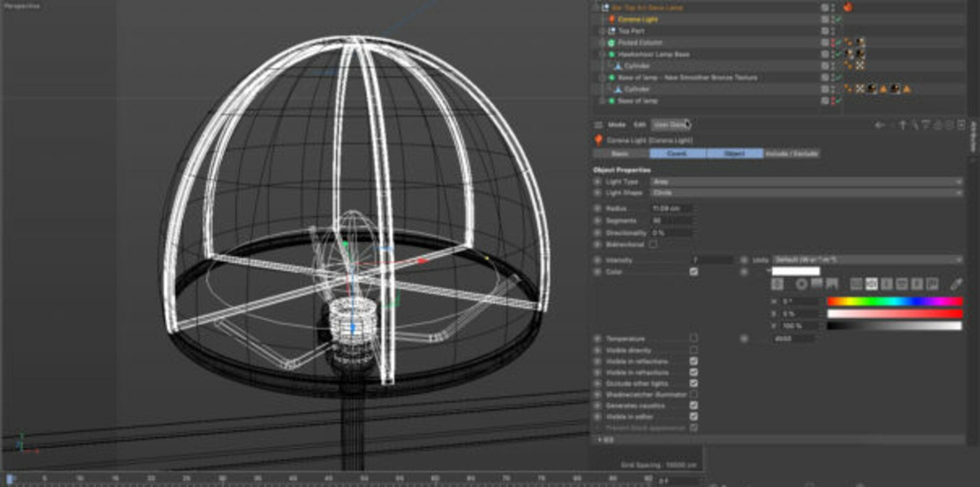This screenshot has width=980, height=487.
Task: Open the User Data menu
Action: click(671, 125)
